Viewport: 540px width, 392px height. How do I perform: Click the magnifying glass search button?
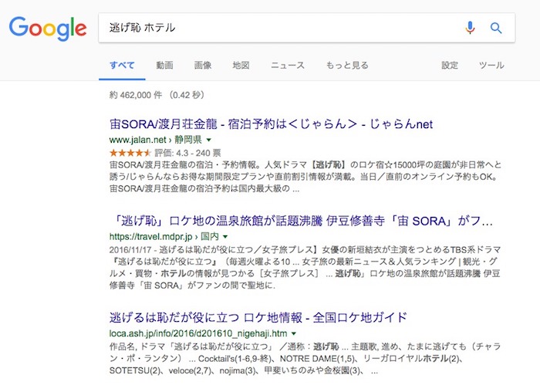[x=496, y=29]
